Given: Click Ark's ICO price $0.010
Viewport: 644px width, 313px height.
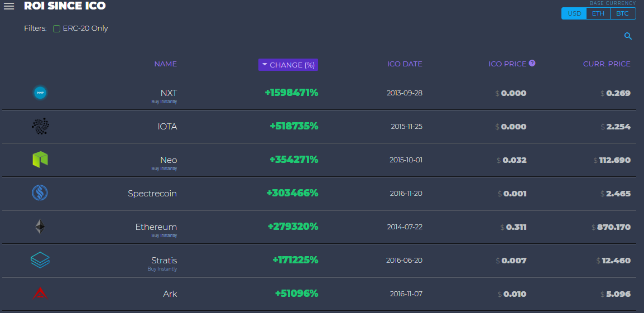Looking at the screenshot, I should point(512,295).
